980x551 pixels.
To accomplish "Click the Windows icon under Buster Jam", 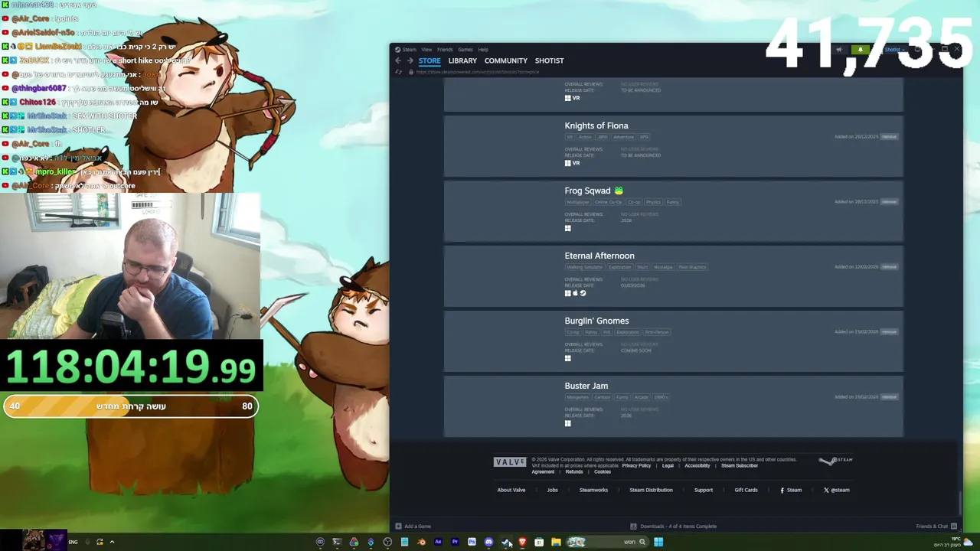I will 567,423.
